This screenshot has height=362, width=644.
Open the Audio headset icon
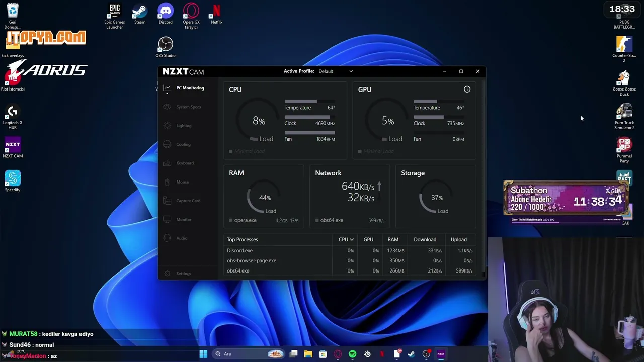[x=167, y=238]
